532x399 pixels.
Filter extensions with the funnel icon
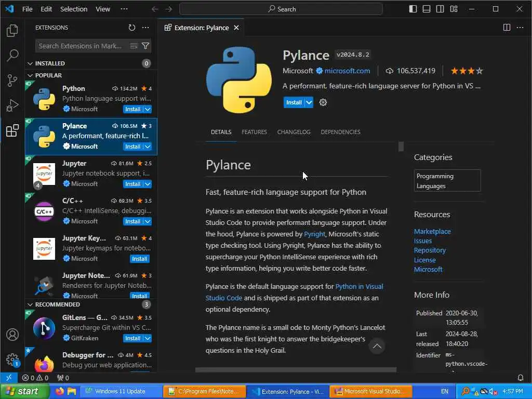[x=145, y=46]
